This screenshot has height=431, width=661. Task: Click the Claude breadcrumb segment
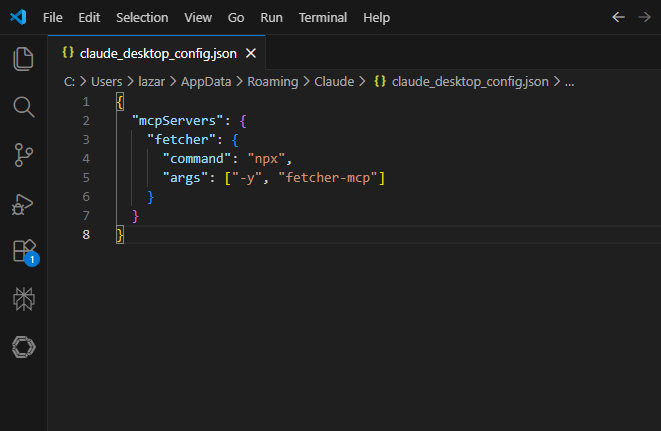point(334,81)
